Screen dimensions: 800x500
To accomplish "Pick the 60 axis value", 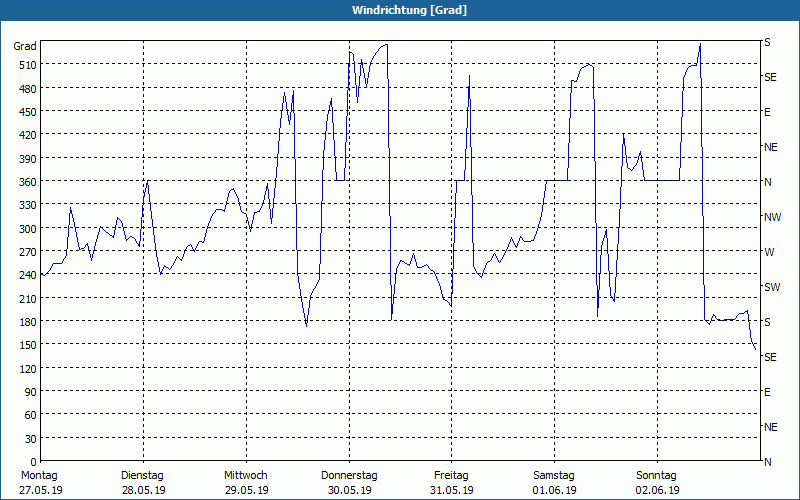I will click(x=31, y=415).
